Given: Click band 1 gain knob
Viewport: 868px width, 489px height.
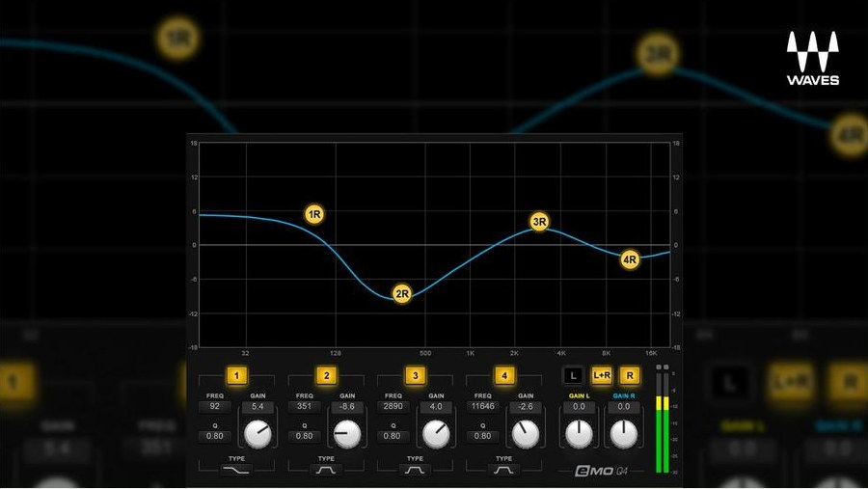Looking at the screenshot, I should click(x=258, y=434).
